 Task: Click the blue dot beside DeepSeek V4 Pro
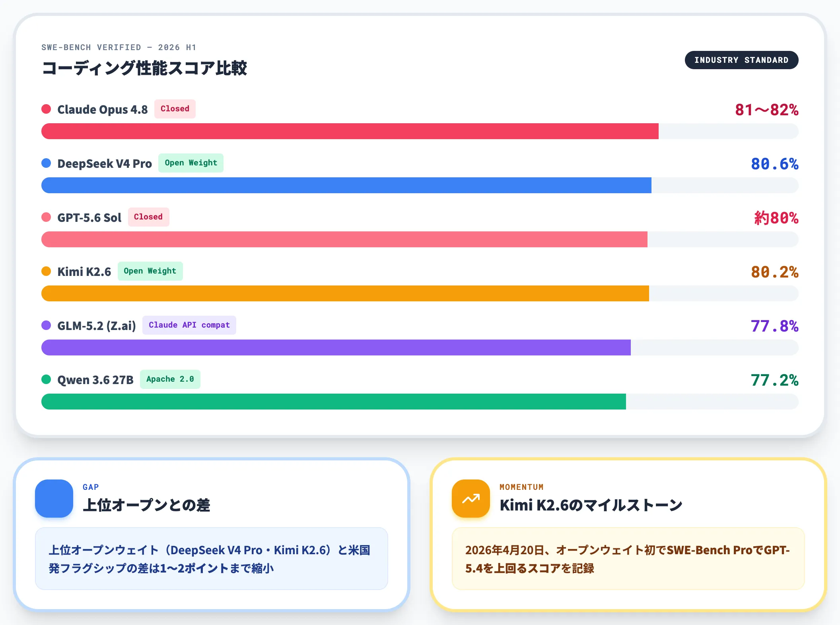coord(46,163)
